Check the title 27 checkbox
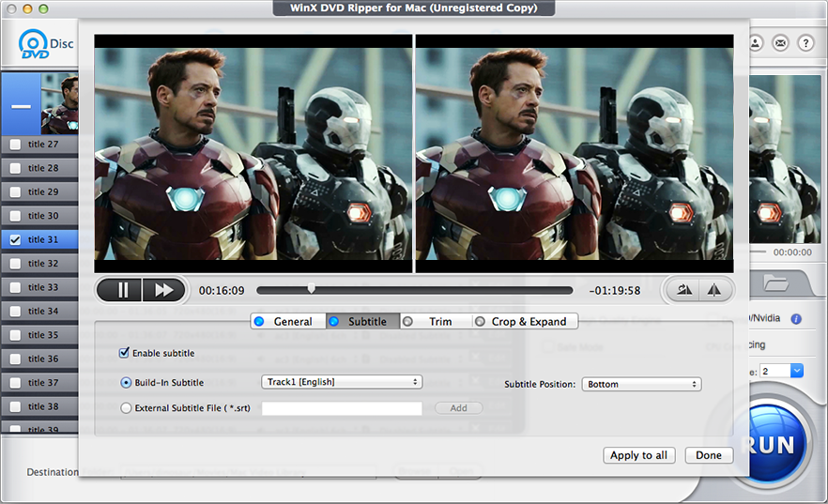Viewport: 828px width, 504px height. 15,145
